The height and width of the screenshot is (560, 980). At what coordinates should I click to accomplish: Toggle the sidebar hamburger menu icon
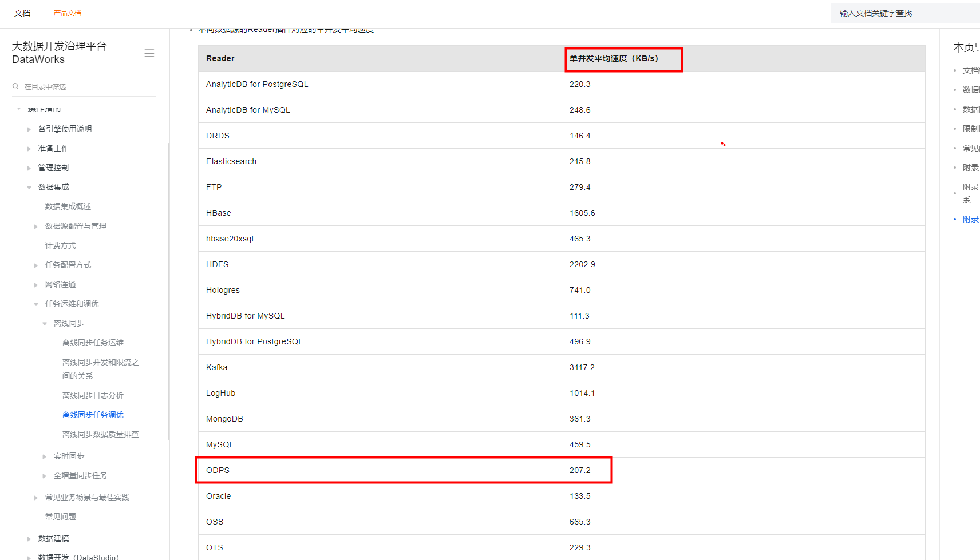pyautogui.click(x=149, y=53)
